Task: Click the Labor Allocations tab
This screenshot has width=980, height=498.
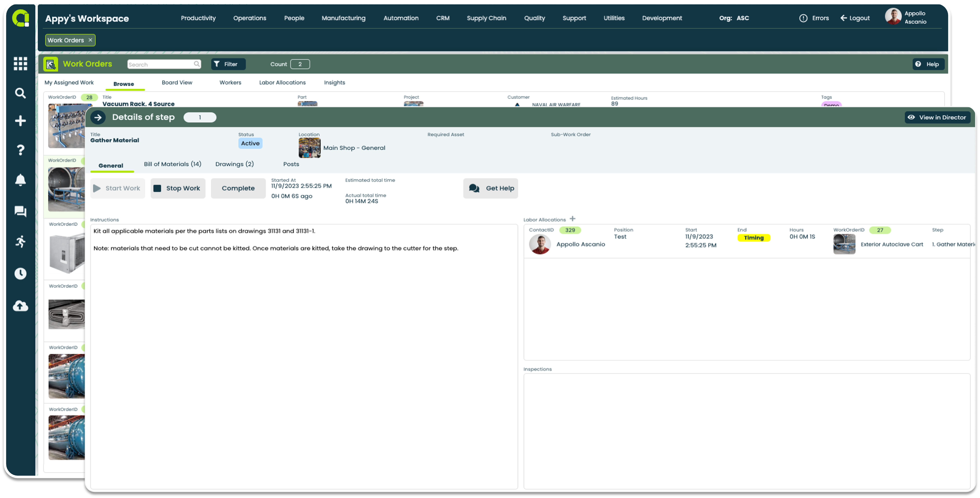Action: (282, 83)
